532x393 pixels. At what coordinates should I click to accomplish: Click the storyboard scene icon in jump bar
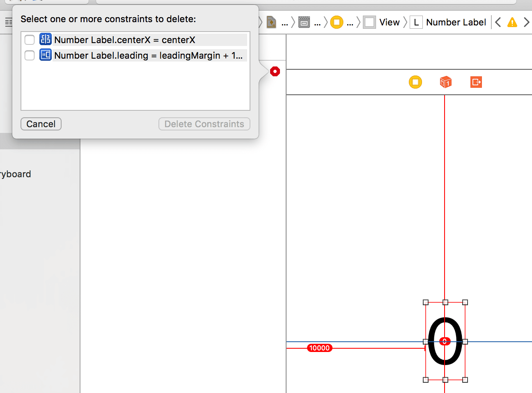pos(304,22)
